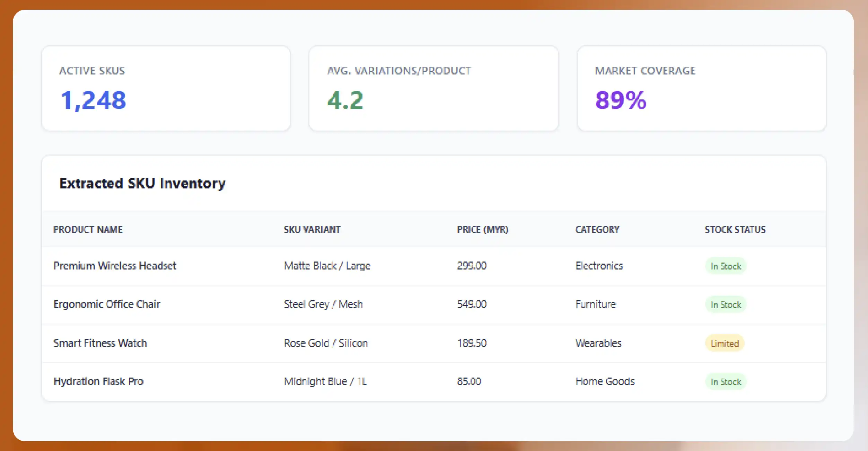Viewport: 868px width, 451px height.
Task: Click In Stock badge for Hydration Flask Pro
Action: [726, 382]
